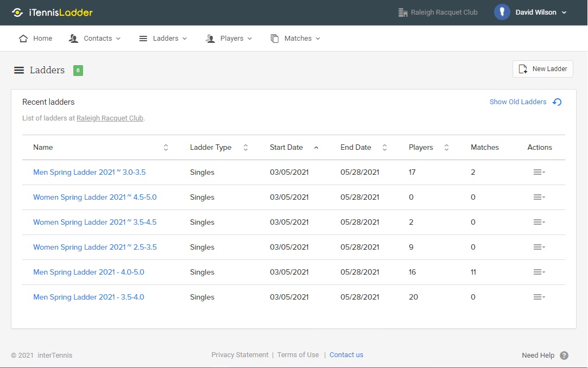Click David Wilson's profile avatar
This screenshot has width=588, height=368.
click(x=502, y=12)
